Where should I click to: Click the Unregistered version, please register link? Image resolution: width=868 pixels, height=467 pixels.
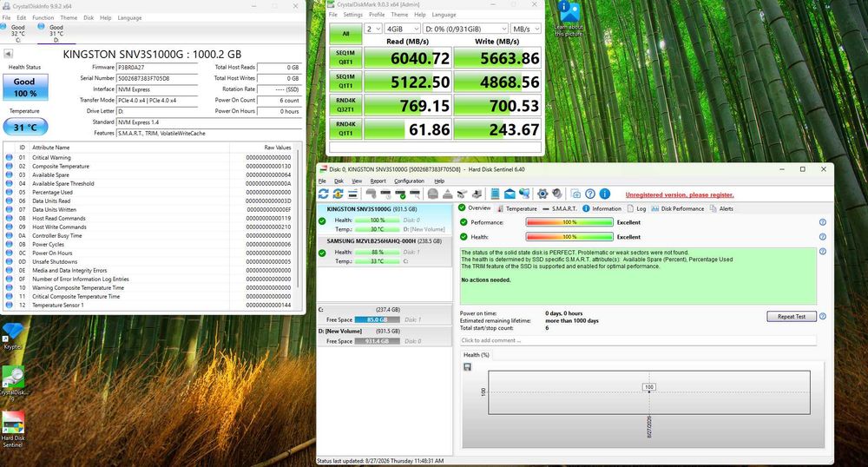coord(680,194)
